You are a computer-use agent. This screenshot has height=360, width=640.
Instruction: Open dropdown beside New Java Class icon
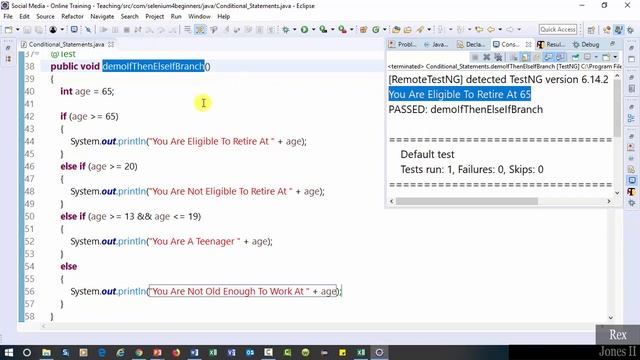pyautogui.click(x=384, y=29)
